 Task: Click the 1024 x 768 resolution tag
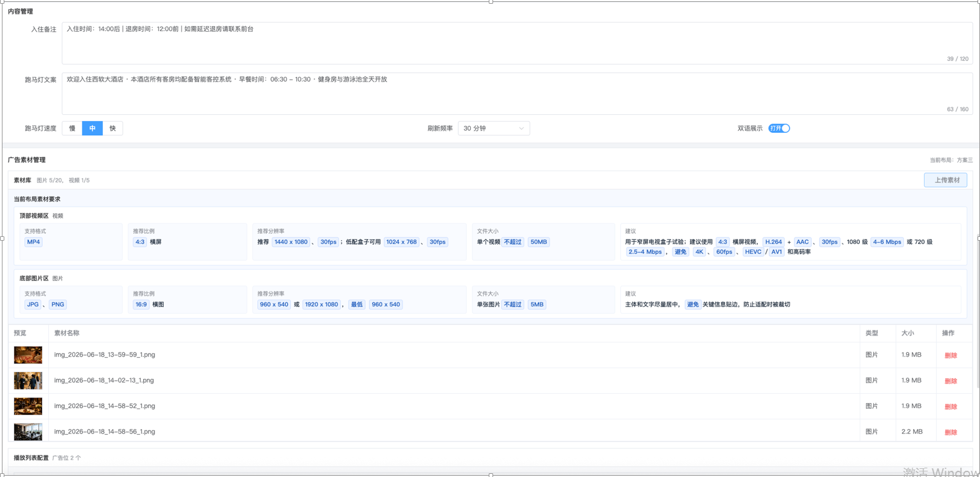[x=401, y=242]
